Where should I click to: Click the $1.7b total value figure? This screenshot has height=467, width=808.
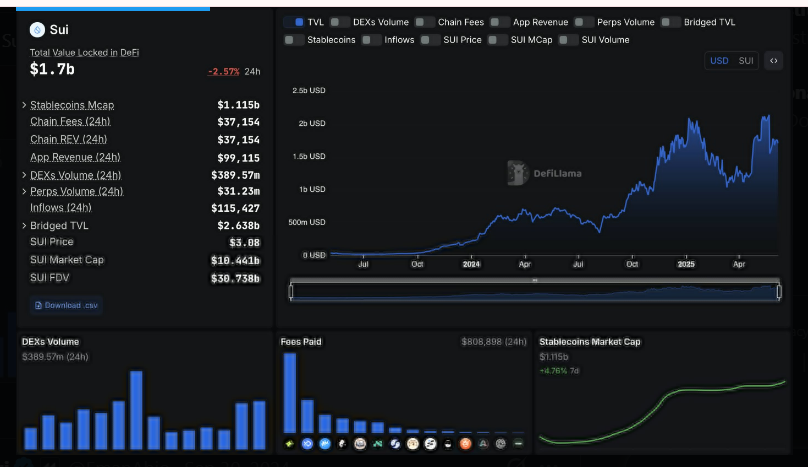coord(52,69)
